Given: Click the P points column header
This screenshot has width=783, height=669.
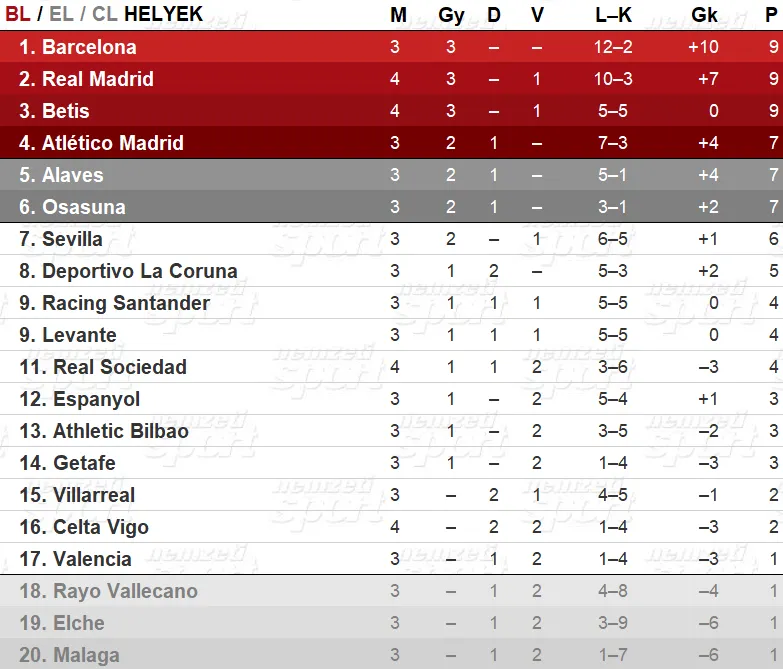Looking at the screenshot, I should (x=772, y=15).
